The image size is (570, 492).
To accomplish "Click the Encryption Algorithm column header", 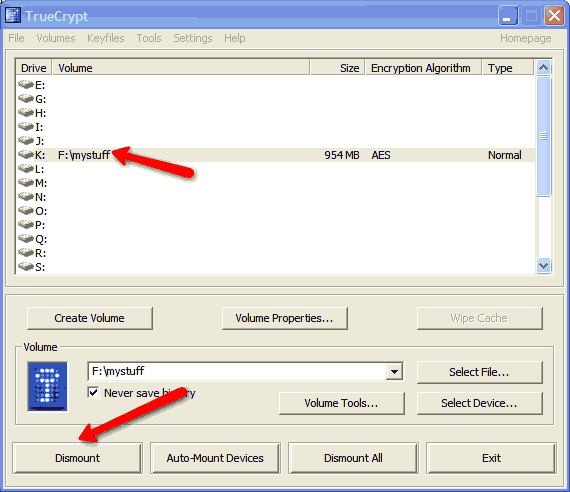I will coord(424,68).
